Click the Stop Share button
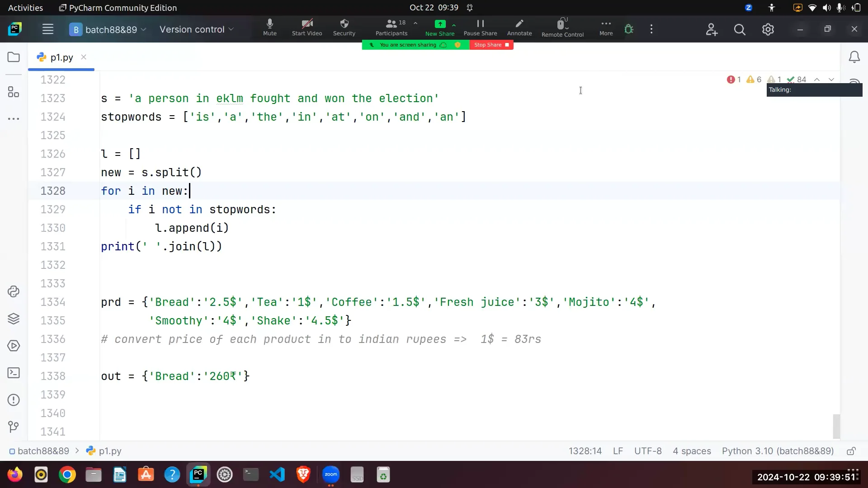The width and height of the screenshot is (868, 488). [491, 45]
